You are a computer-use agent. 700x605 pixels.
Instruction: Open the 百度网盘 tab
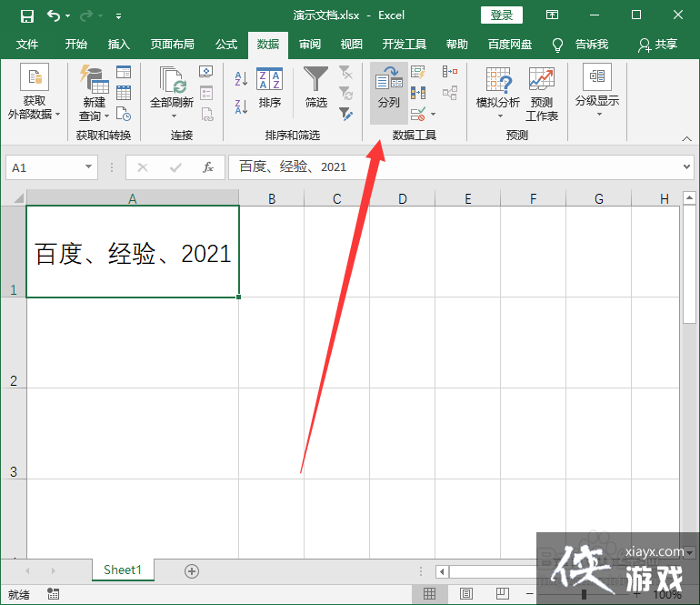tap(510, 45)
